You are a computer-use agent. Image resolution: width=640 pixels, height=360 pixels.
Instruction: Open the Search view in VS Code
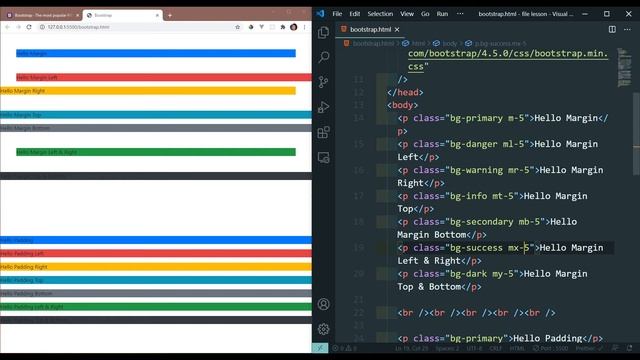pyautogui.click(x=324, y=57)
